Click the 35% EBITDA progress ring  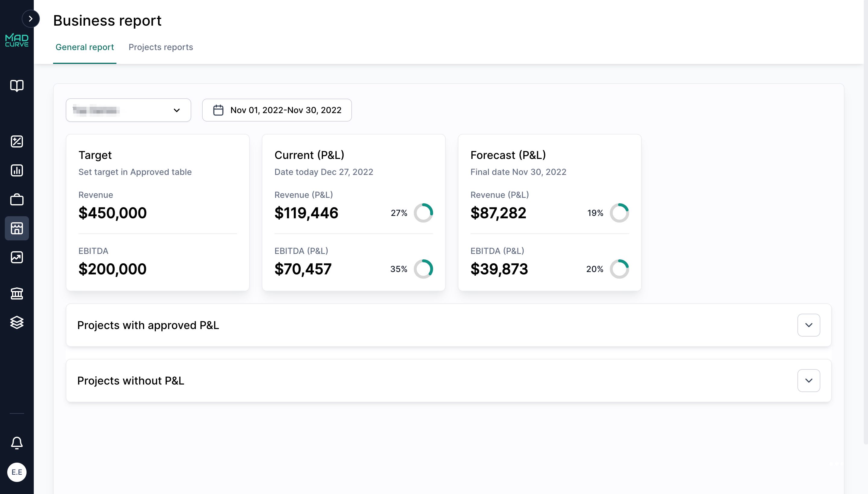424,269
